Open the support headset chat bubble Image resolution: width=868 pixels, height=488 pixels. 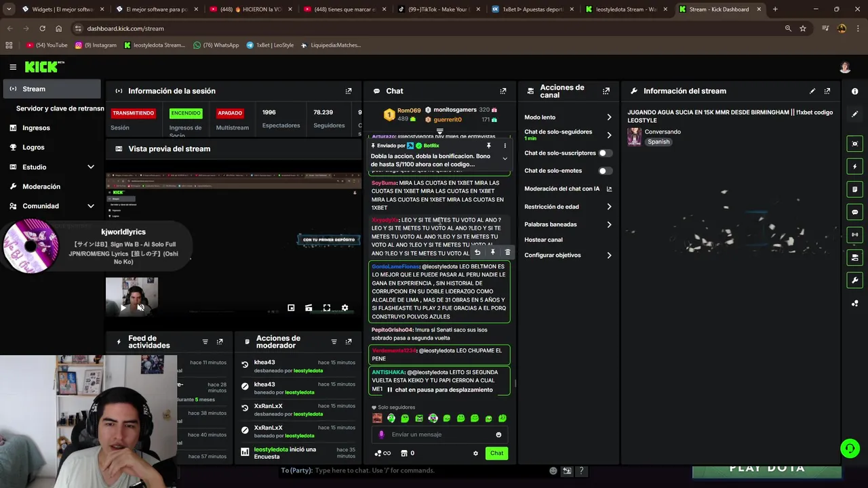click(850, 448)
